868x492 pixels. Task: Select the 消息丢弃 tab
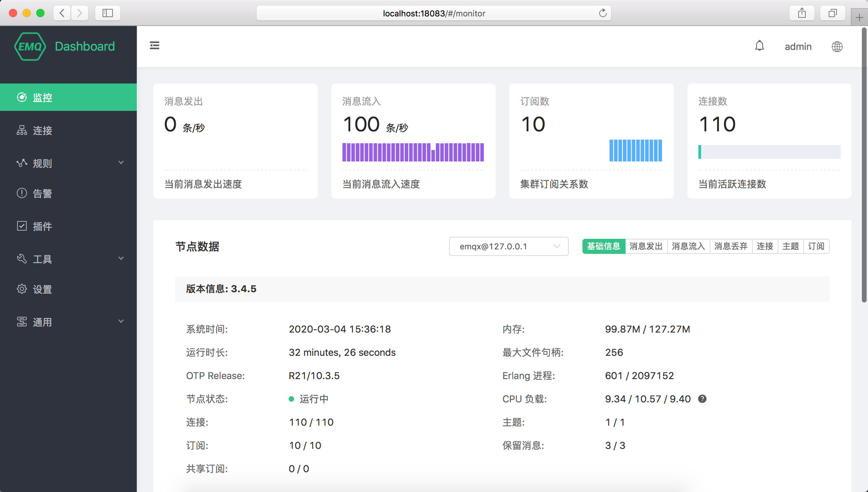tap(731, 246)
